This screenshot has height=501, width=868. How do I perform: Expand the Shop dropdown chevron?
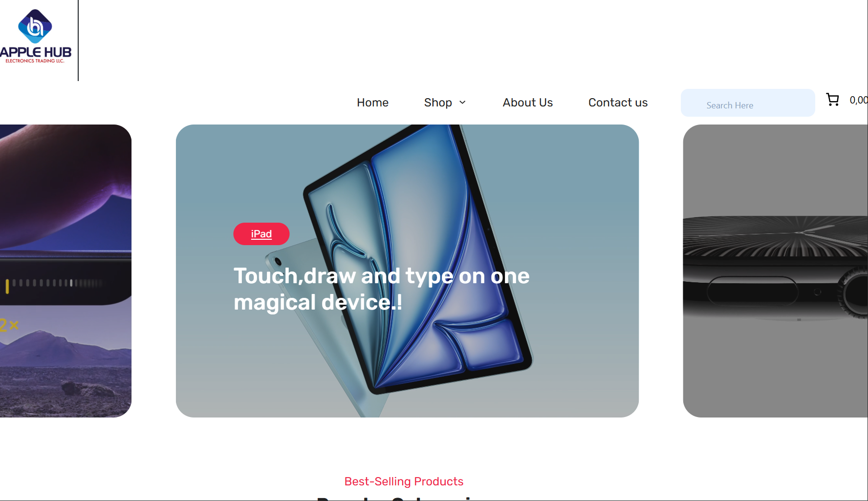coord(462,103)
